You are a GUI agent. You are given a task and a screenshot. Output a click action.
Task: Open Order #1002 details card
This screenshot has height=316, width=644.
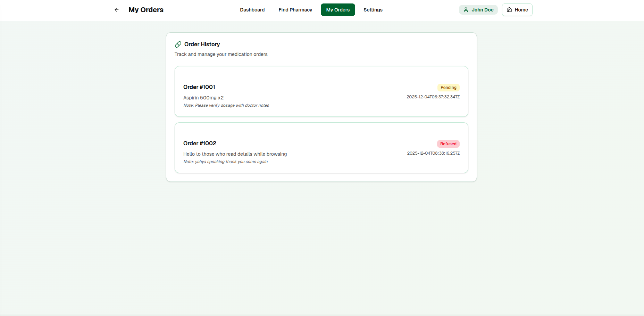click(321, 148)
